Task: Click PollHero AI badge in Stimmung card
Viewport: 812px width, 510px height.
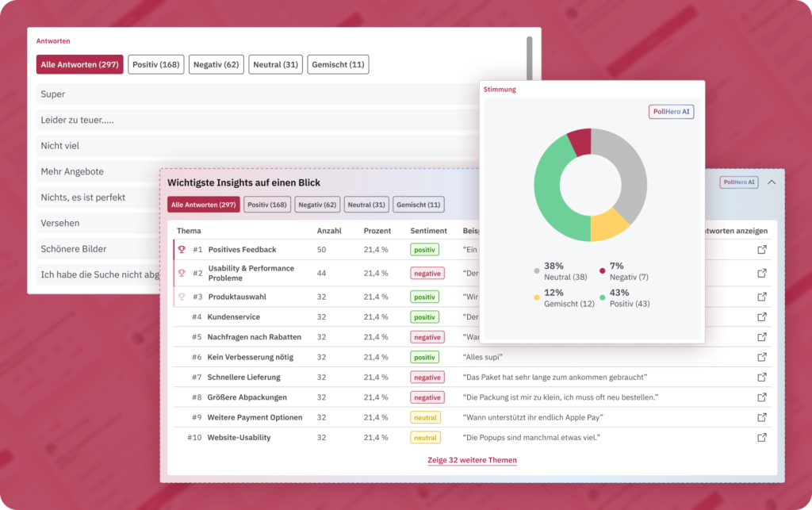Action: (x=672, y=112)
